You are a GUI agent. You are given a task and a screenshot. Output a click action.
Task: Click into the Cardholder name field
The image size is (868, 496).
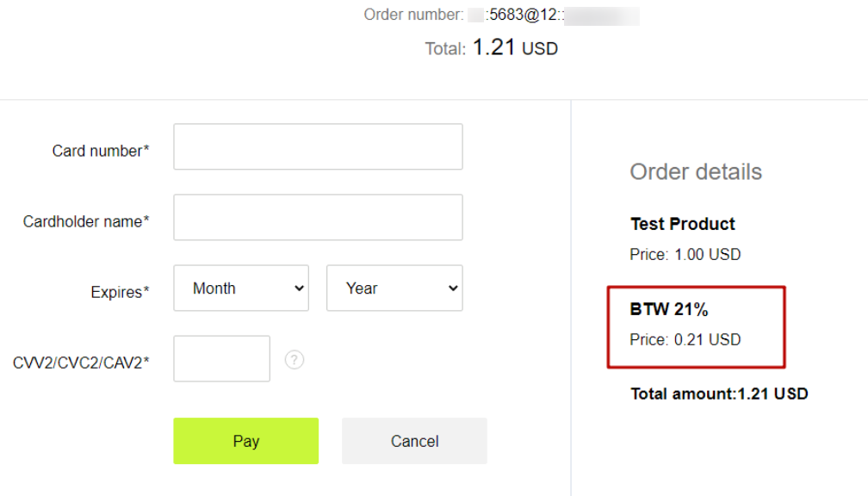pyautogui.click(x=318, y=217)
